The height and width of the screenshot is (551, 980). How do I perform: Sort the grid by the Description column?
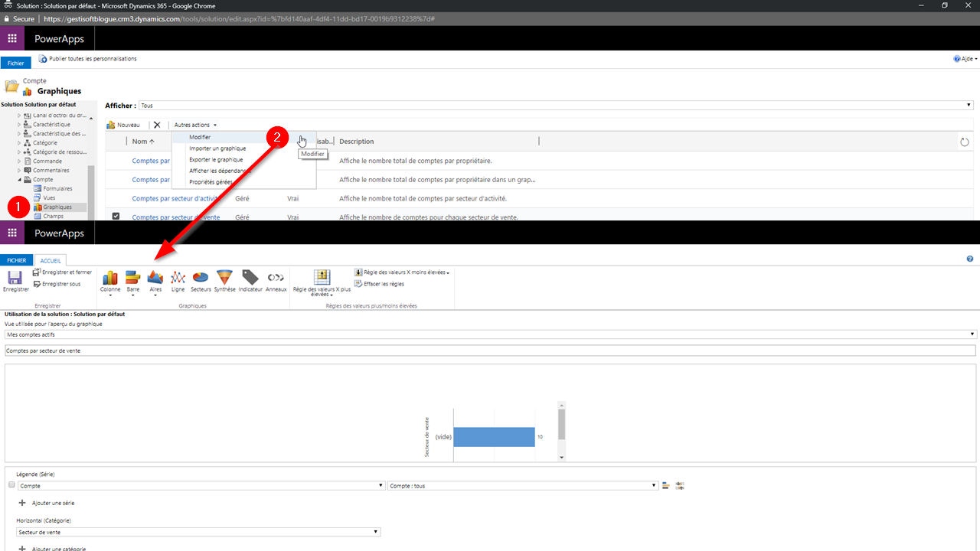tap(357, 142)
